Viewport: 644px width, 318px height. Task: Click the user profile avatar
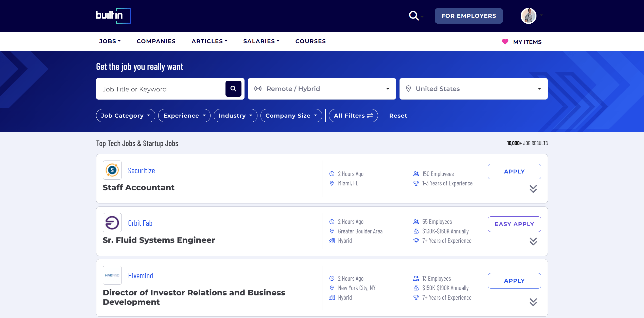click(528, 16)
